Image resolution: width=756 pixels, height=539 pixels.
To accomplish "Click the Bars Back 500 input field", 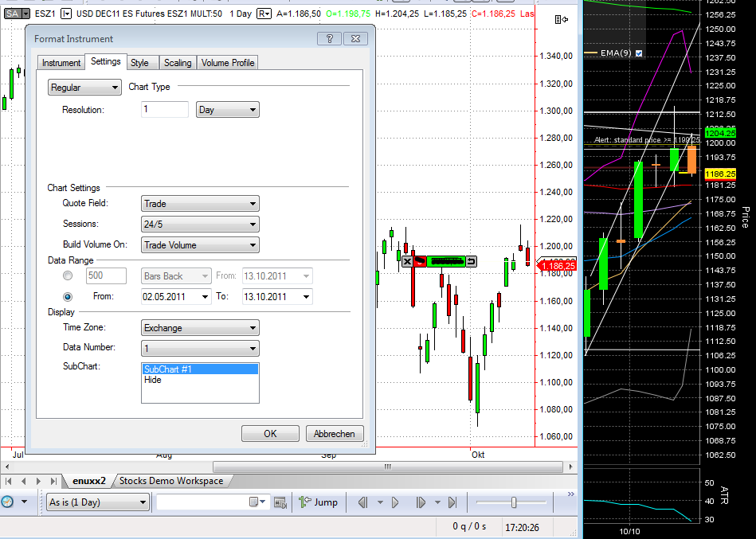I will pos(106,275).
